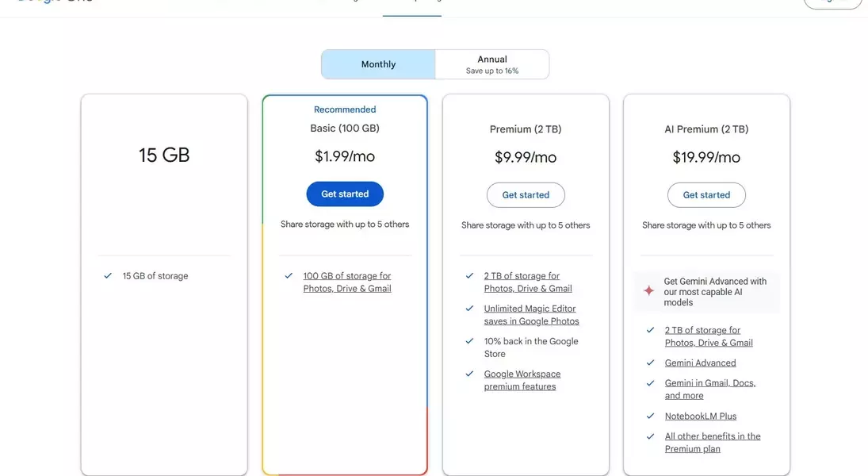
Task: Click checkmark beside 15 GB of storage
Action: [108, 275]
